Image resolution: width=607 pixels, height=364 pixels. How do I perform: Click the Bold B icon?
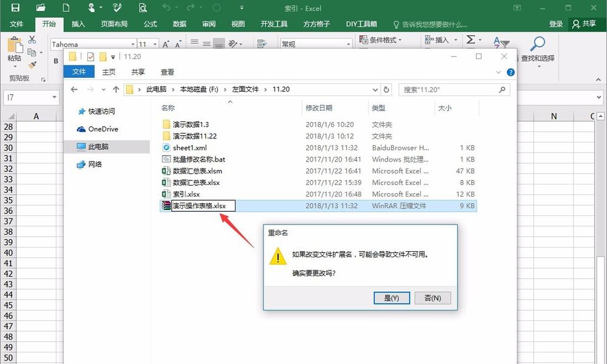[56, 61]
